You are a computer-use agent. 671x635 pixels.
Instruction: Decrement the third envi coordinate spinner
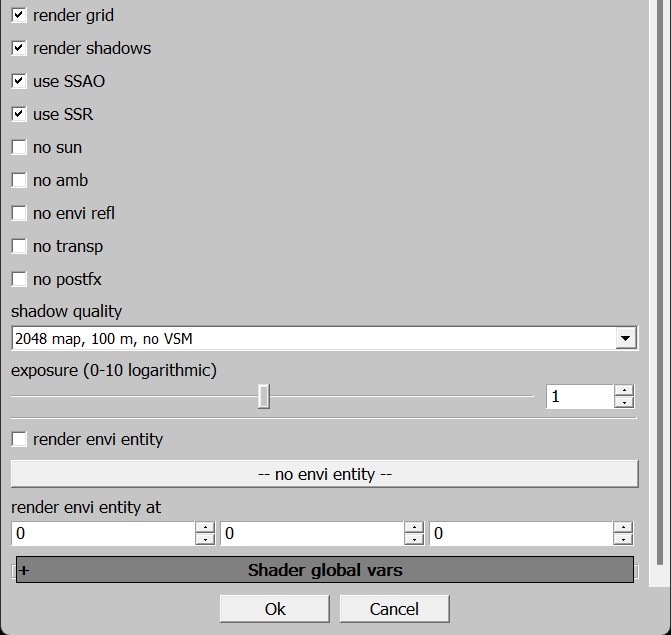point(623,539)
